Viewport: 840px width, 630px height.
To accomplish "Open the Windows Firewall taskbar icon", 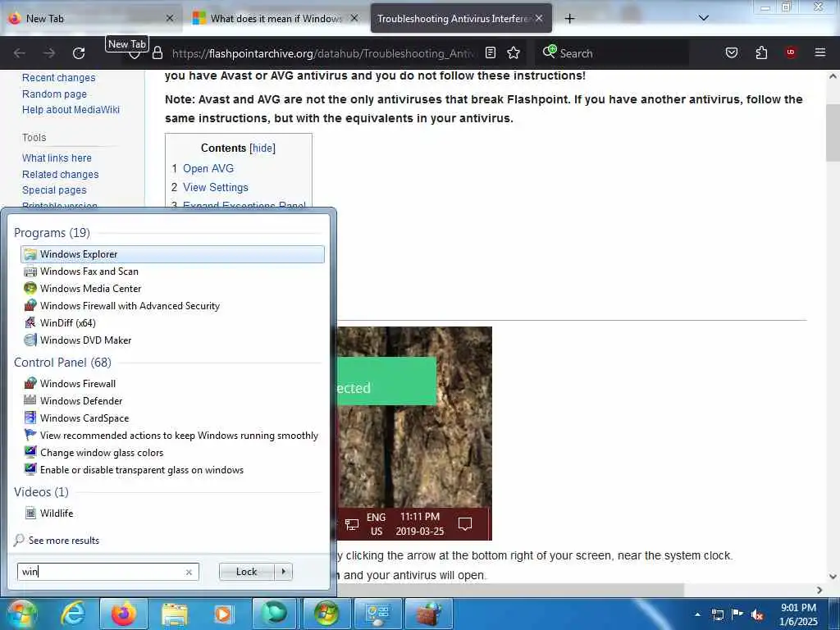I will [428, 614].
